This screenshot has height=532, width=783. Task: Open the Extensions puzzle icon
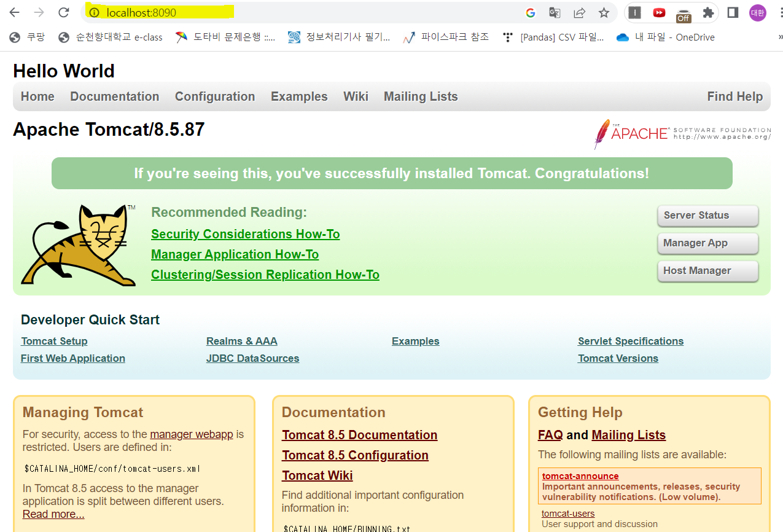tap(708, 12)
